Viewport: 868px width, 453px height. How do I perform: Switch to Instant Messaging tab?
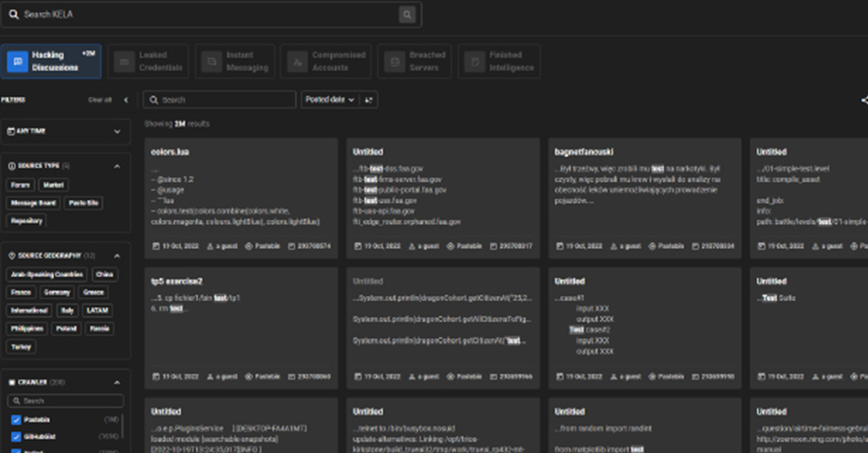click(235, 61)
